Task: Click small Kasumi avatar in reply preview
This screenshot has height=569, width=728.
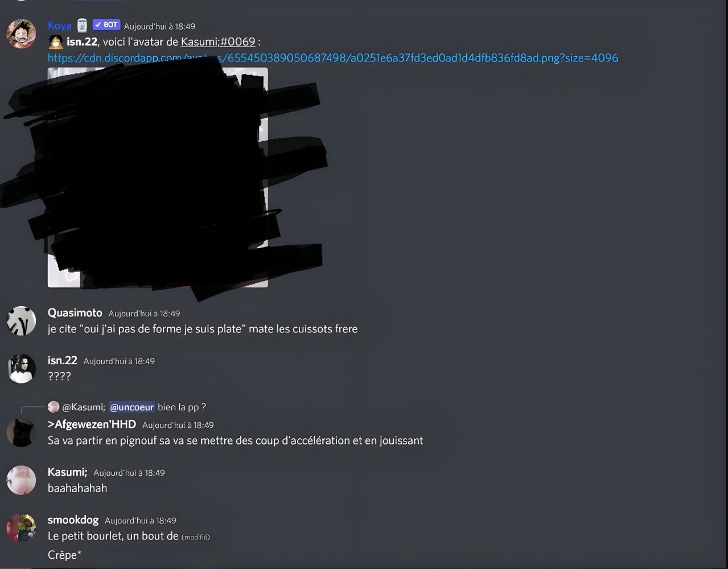Action: pyautogui.click(x=54, y=407)
